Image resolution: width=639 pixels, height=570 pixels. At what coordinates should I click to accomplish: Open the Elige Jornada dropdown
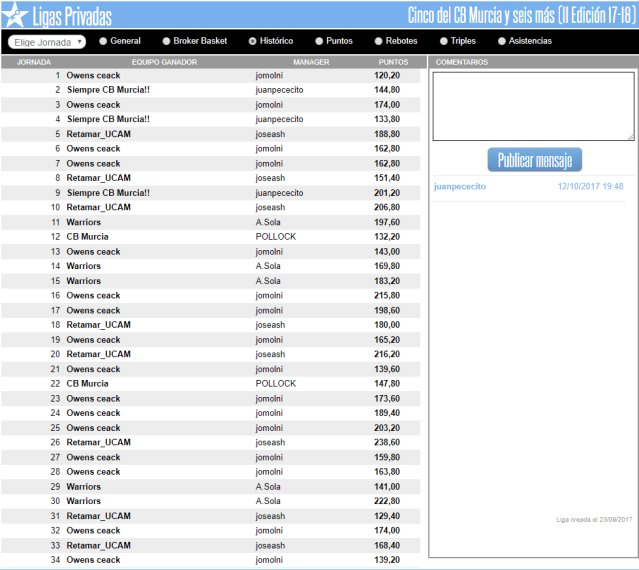47,42
